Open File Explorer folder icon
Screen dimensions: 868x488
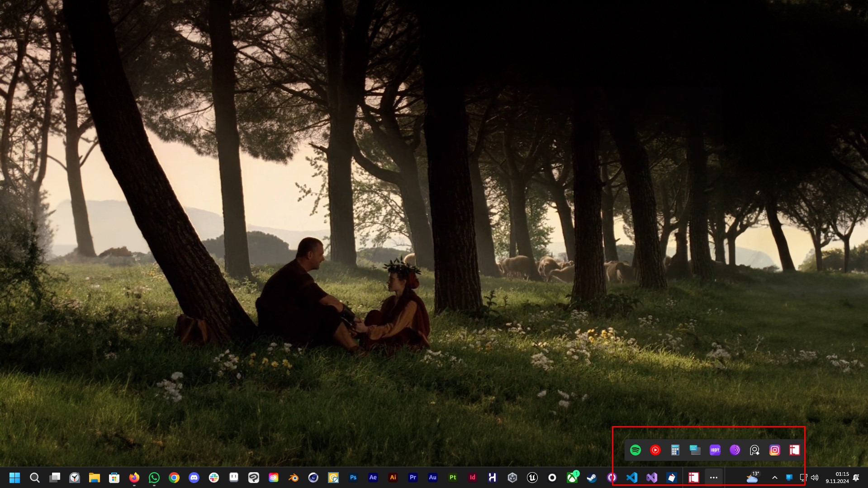[94, 478]
